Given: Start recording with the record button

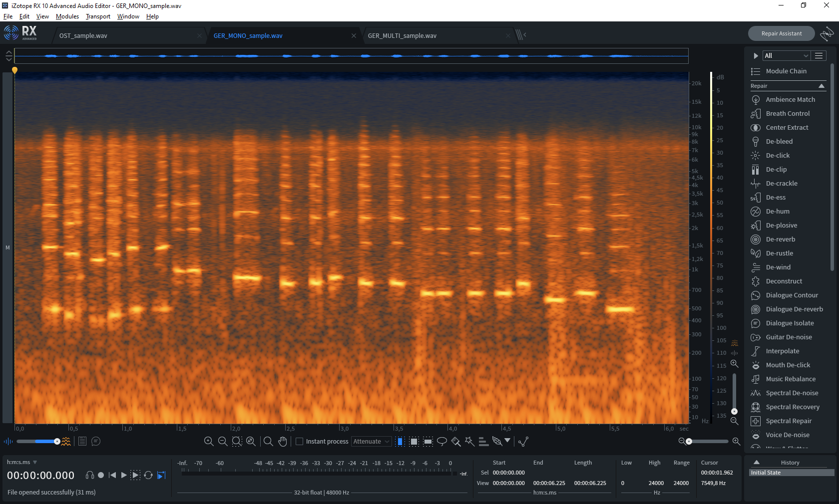Looking at the screenshot, I should click(101, 475).
